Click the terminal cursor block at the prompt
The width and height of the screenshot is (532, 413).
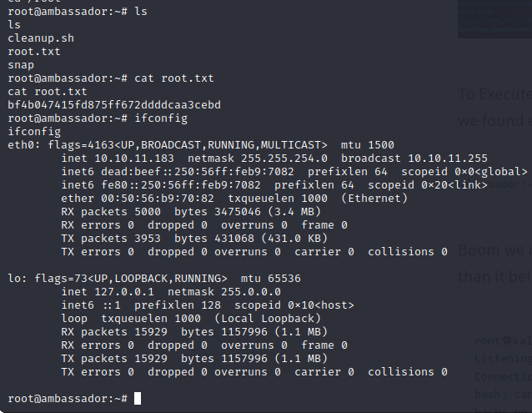(138, 399)
